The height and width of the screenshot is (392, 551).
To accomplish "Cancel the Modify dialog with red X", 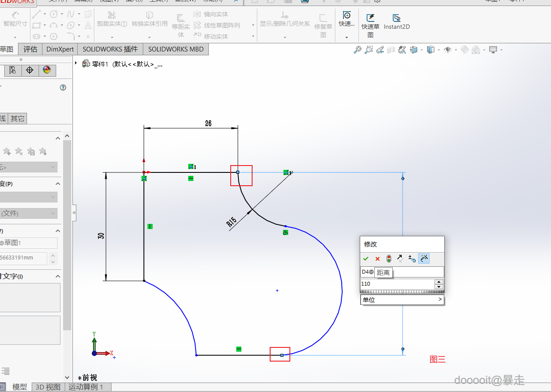I will (377, 259).
